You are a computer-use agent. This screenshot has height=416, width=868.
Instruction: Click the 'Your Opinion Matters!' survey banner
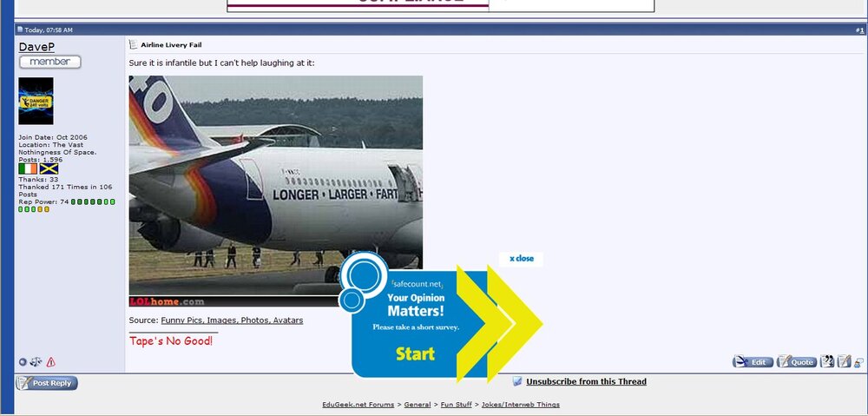416,304
